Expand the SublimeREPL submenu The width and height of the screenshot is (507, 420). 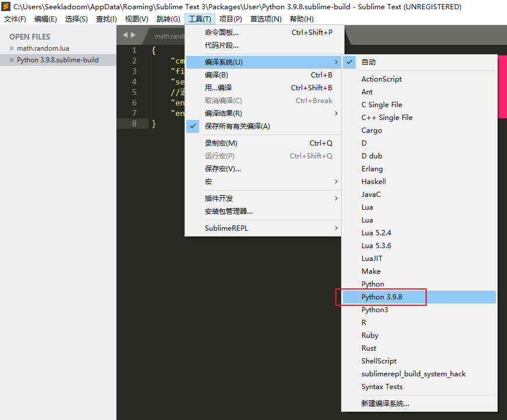tap(264, 228)
